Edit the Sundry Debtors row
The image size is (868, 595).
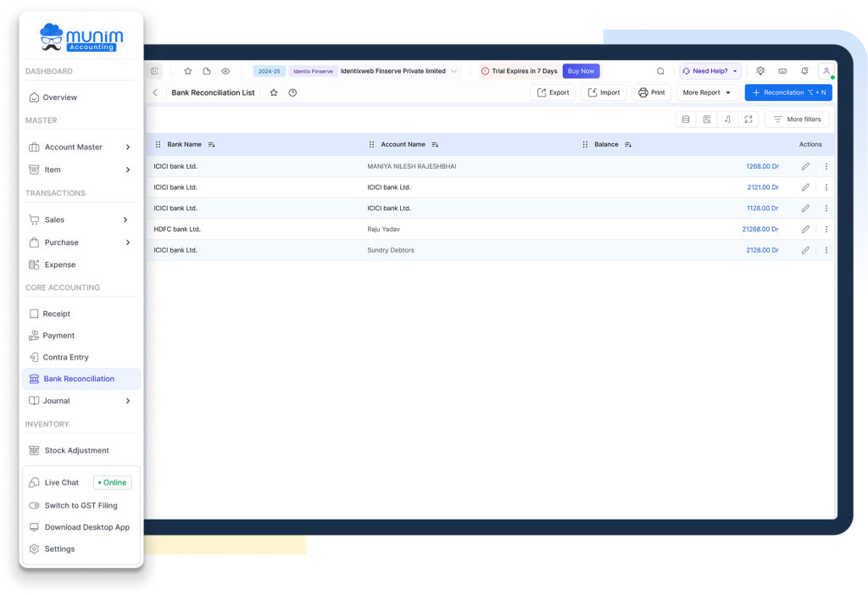pos(805,250)
